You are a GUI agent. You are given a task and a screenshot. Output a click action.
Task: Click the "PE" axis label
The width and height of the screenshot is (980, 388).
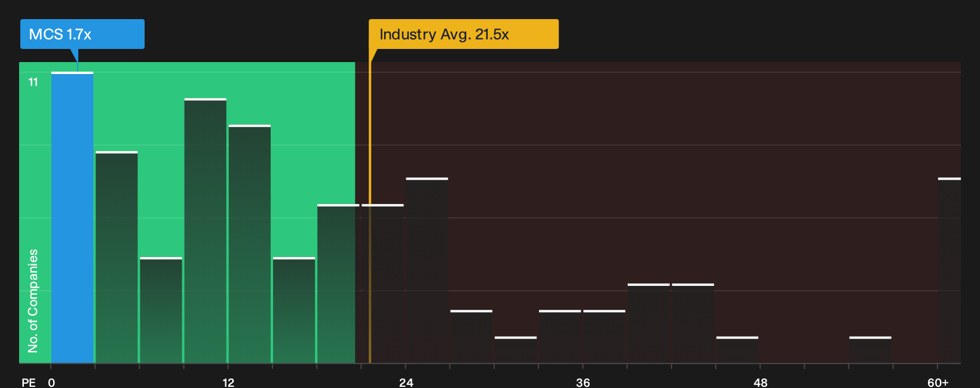tap(29, 383)
